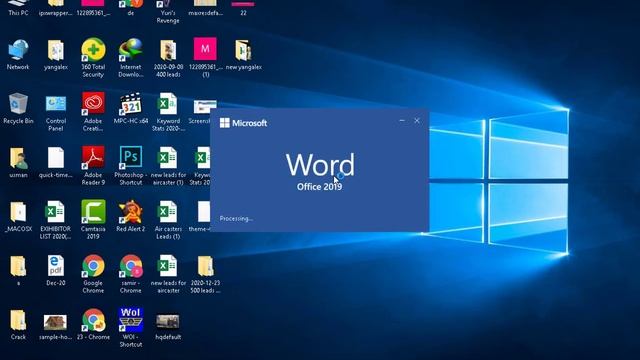Click the Processing... status text
The height and width of the screenshot is (360, 640).
(x=236, y=218)
